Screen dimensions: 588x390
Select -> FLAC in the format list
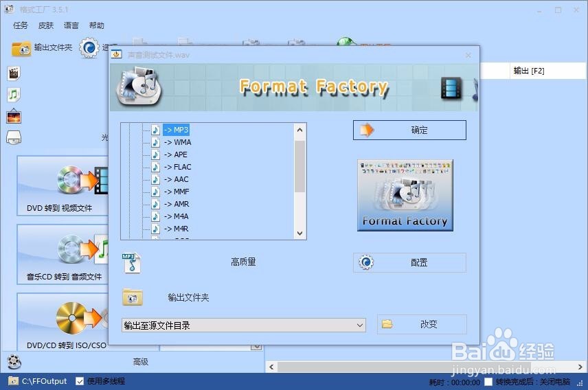[177, 167]
